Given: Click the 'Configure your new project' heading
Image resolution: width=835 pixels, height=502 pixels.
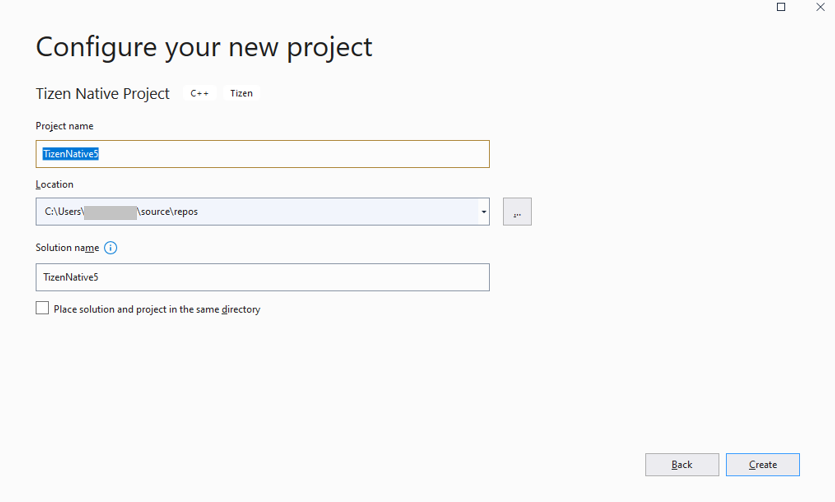Looking at the screenshot, I should (204, 47).
